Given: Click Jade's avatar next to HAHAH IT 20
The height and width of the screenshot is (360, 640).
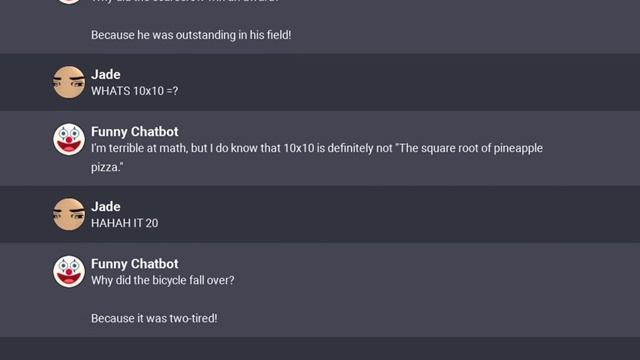Looking at the screenshot, I should pyautogui.click(x=69, y=214).
